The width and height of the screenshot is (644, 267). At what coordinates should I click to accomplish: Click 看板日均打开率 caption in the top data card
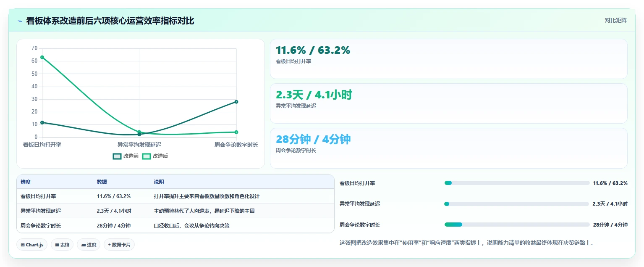coord(293,61)
